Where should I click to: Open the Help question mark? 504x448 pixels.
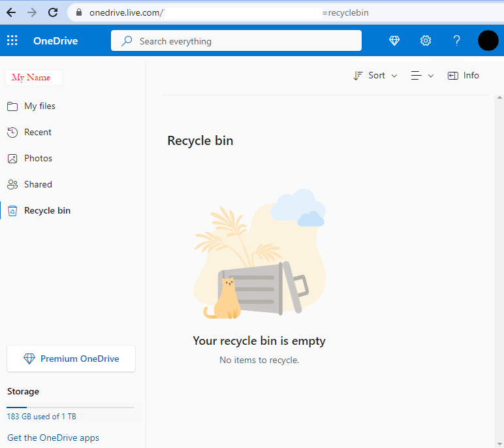click(x=456, y=40)
